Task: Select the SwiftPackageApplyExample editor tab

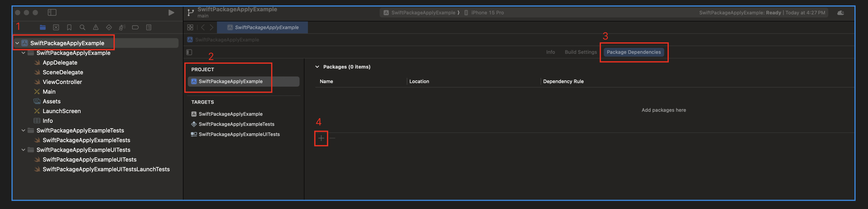Action: coord(263,27)
